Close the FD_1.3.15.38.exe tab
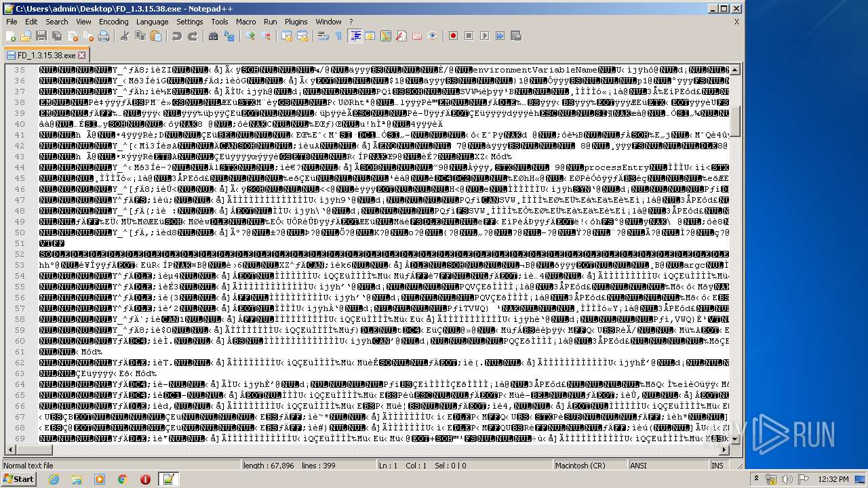 [x=82, y=55]
